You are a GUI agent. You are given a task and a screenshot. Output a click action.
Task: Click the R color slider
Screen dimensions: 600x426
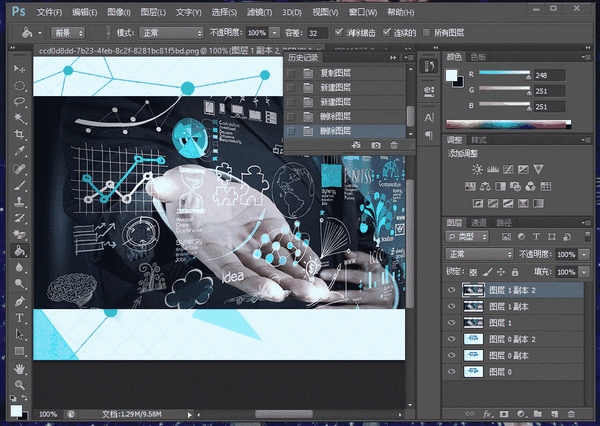click(504, 73)
